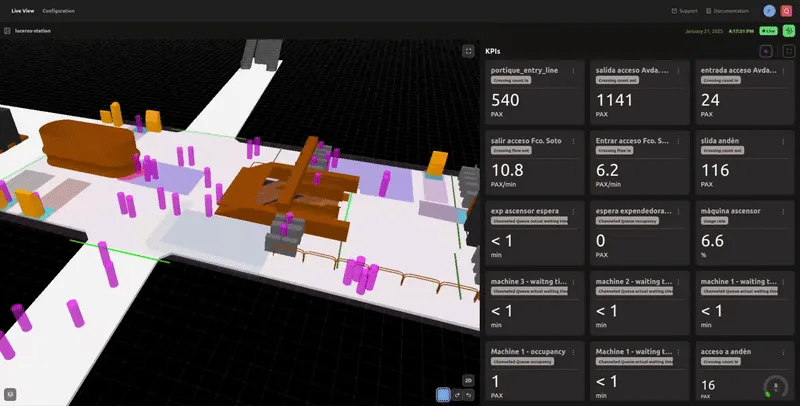This screenshot has height=406, width=800.
Task: Click the blue round user avatar
Action: point(769,11)
